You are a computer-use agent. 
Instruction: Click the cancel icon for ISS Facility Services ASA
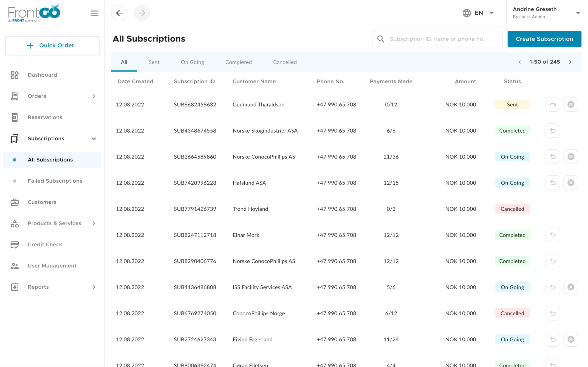[571, 287]
